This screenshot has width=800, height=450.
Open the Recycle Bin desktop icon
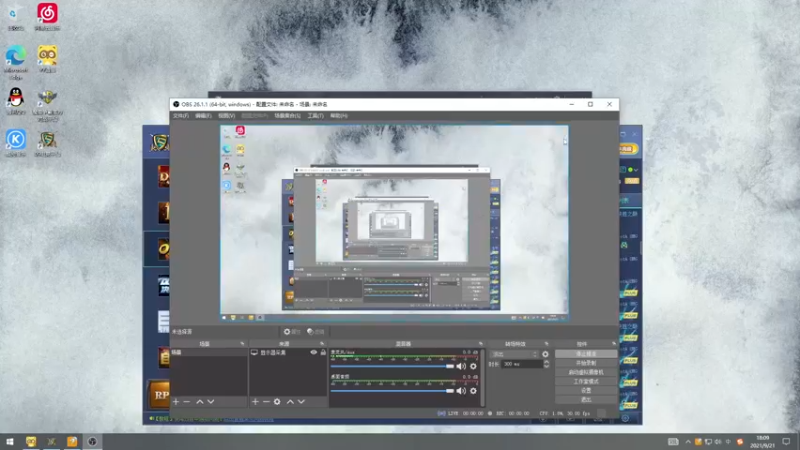tap(16, 17)
